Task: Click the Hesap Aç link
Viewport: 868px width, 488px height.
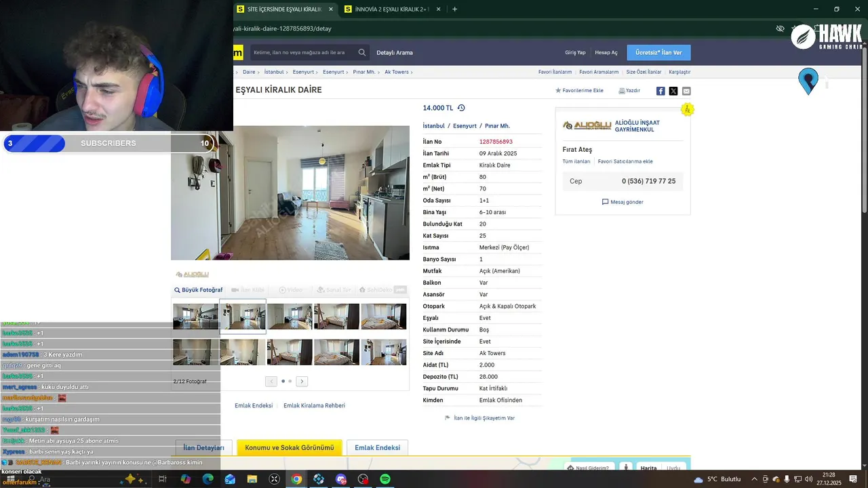Action: point(606,52)
